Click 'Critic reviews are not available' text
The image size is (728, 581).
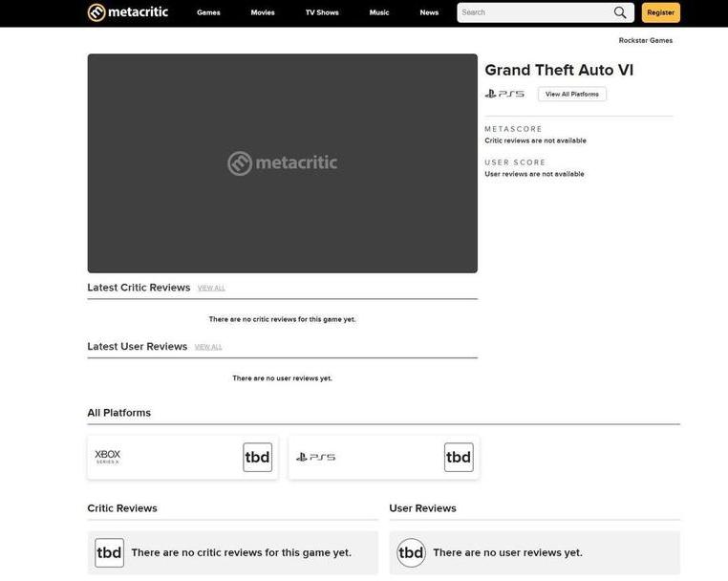(535, 140)
